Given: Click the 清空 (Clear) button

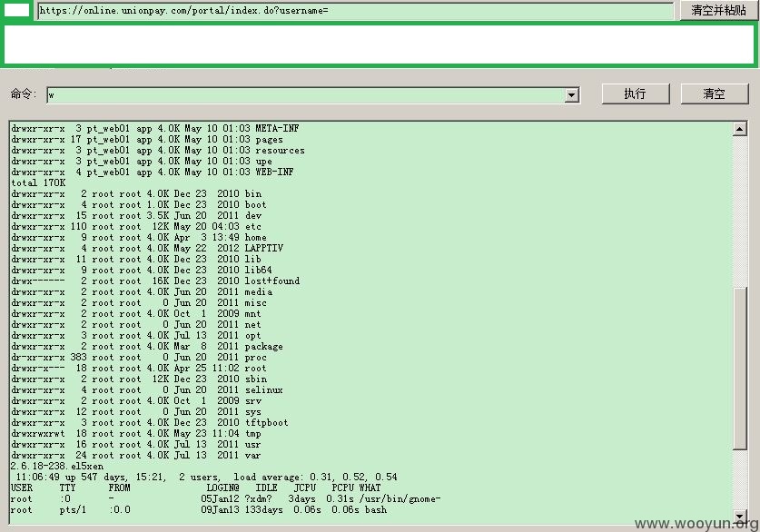Looking at the screenshot, I should [x=715, y=94].
